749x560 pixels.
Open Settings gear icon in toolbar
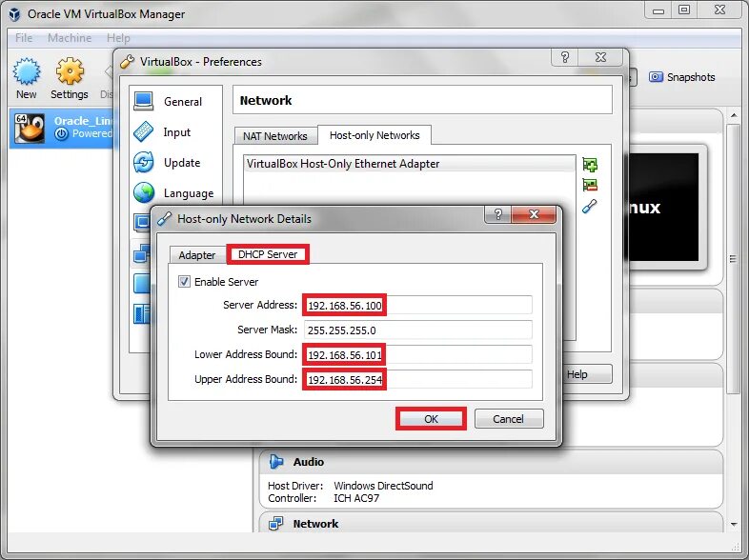coord(70,71)
